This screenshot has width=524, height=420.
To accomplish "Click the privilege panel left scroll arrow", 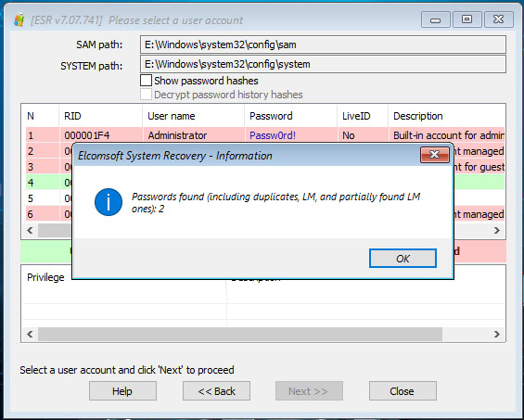I will 30,334.
